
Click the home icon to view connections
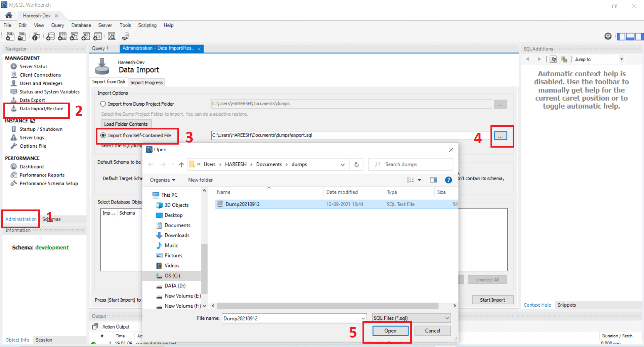[8, 15]
